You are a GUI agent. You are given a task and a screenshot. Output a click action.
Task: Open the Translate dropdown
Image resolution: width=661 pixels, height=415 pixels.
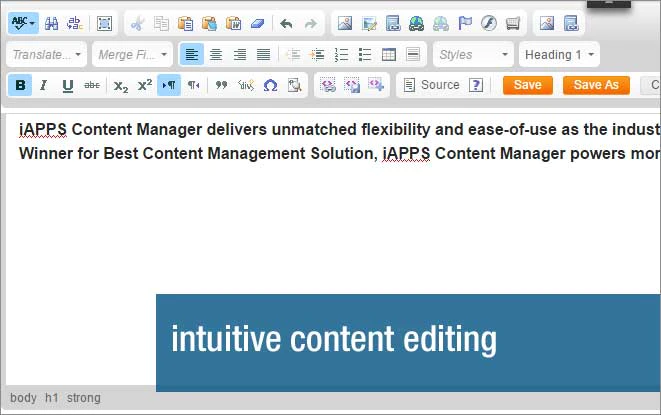[46, 54]
